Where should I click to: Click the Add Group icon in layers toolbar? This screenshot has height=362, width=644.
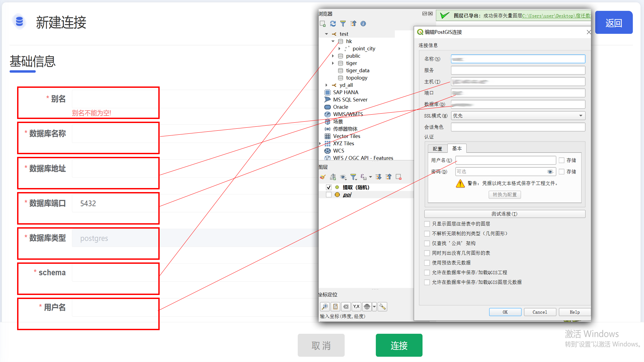333,177
